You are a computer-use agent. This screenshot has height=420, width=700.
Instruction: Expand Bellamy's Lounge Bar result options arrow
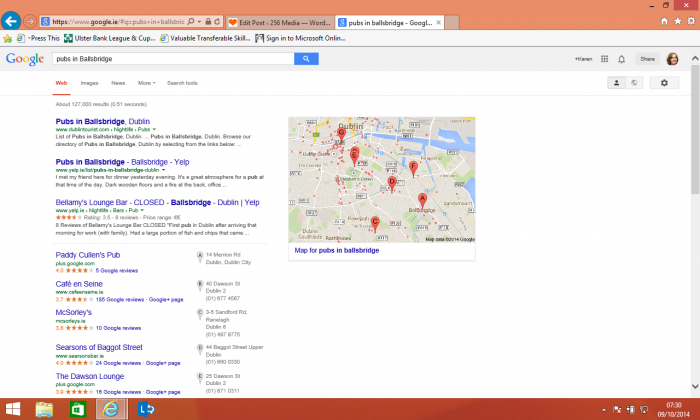click(x=142, y=210)
